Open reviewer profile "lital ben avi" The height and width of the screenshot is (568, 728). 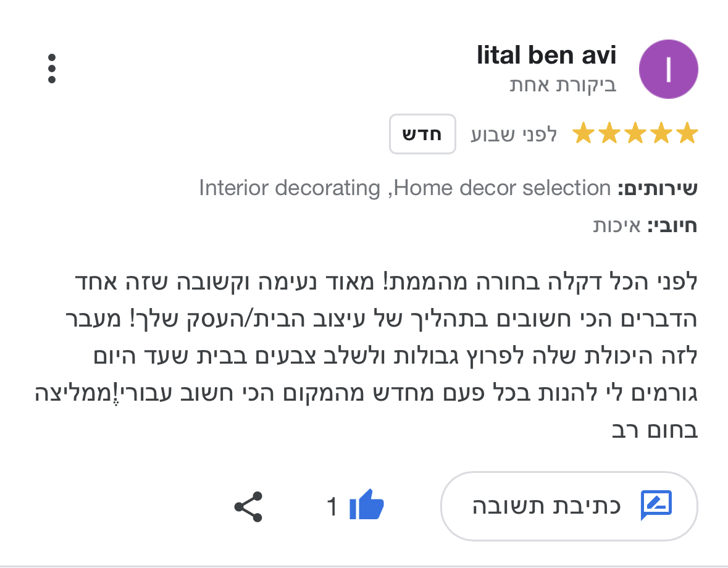point(546,56)
